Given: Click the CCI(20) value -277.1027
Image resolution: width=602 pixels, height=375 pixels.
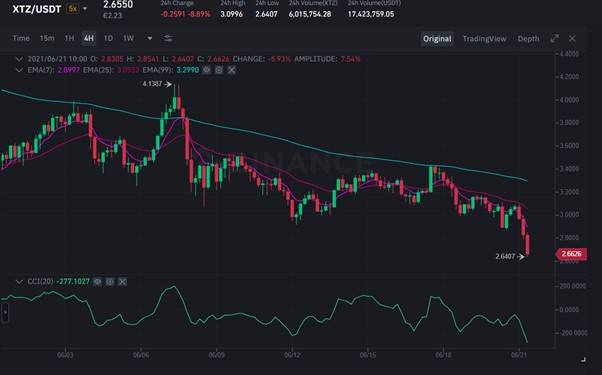Looking at the screenshot, I should [x=73, y=282].
